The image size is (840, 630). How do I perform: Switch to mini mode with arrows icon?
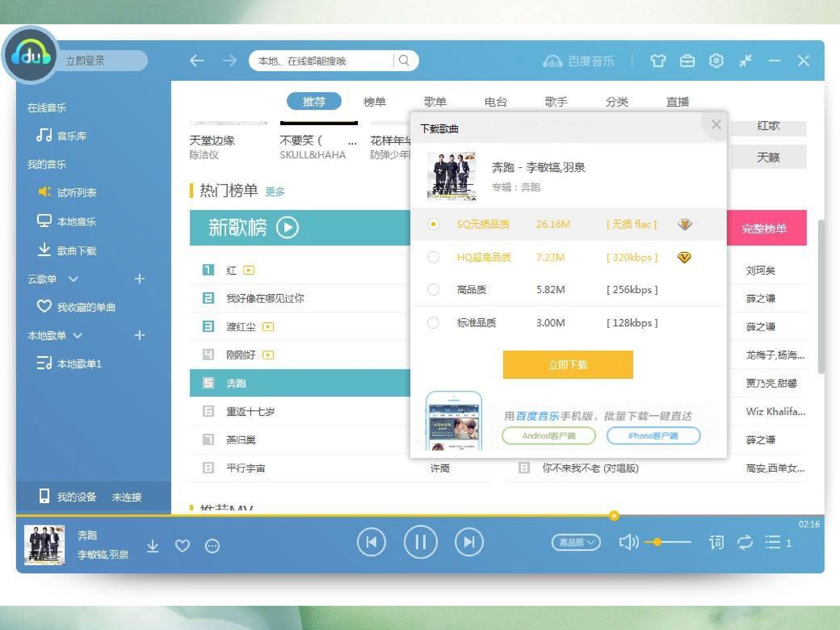click(x=745, y=60)
